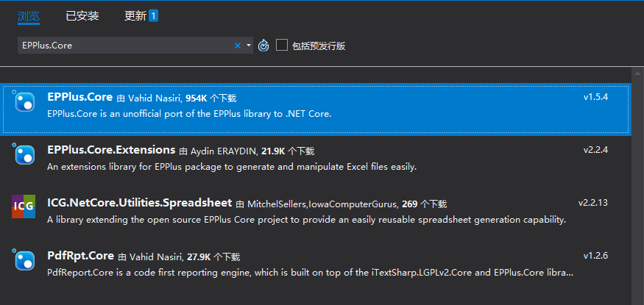The width and height of the screenshot is (644, 305).
Task: Expand the search history dropdown arrow
Action: coord(249,46)
